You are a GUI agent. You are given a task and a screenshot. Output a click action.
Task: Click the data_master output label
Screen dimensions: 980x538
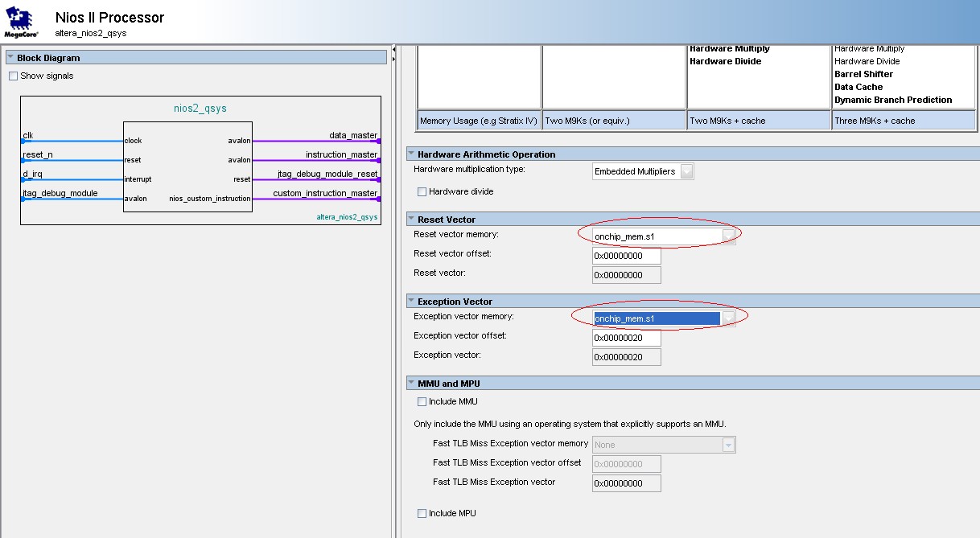click(353, 135)
